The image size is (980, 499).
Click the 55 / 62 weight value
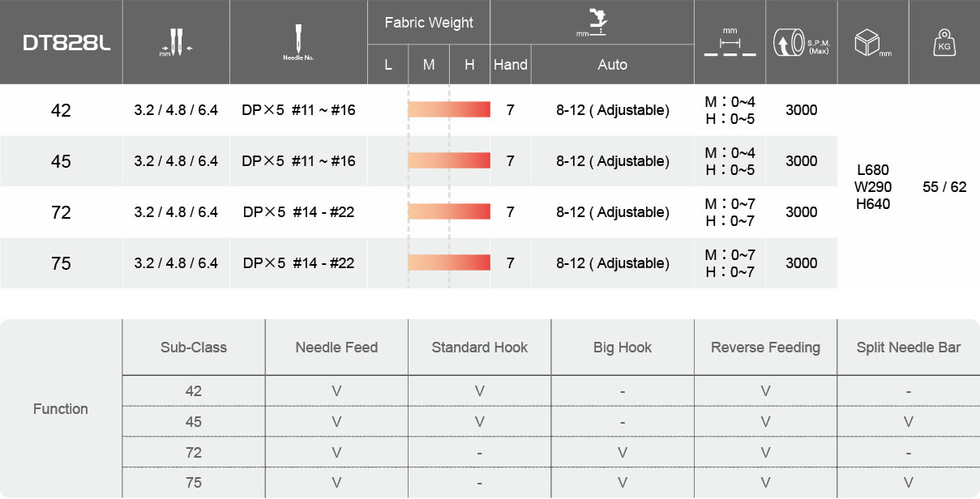[x=944, y=187]
